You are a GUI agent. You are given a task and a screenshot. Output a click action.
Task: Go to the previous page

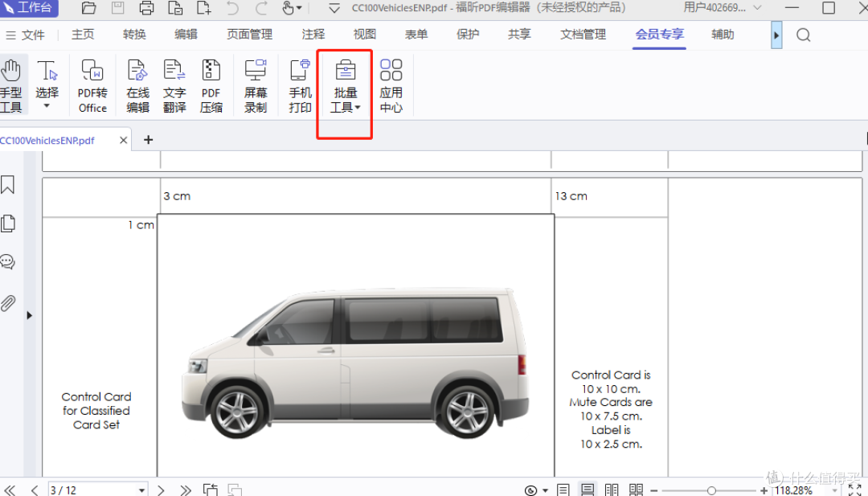[x=35, y=490]
